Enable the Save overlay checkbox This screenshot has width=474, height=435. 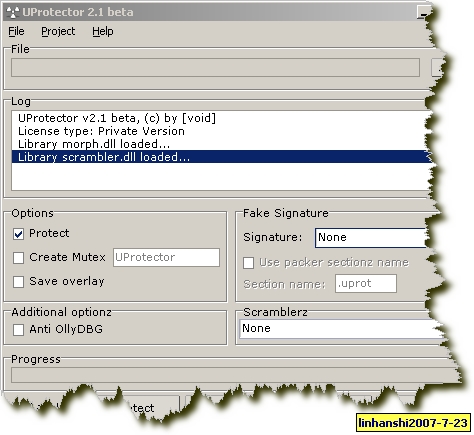coord(19,282)
